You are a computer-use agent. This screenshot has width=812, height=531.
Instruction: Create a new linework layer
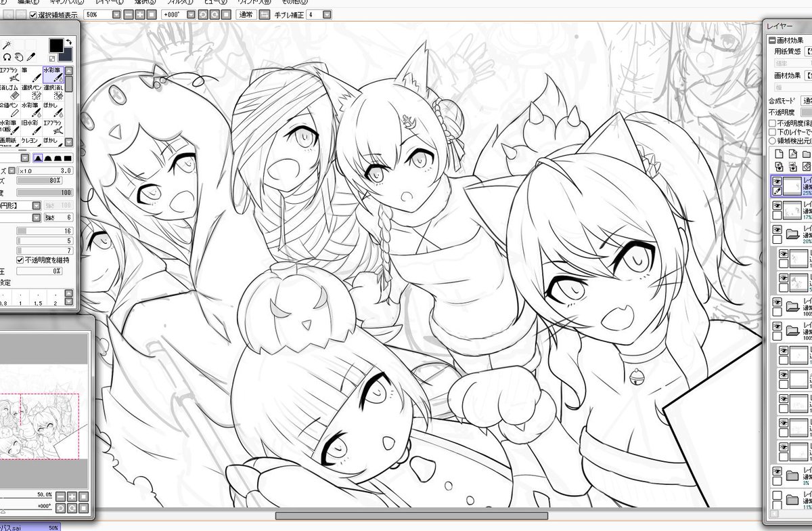tap(792, 154)
